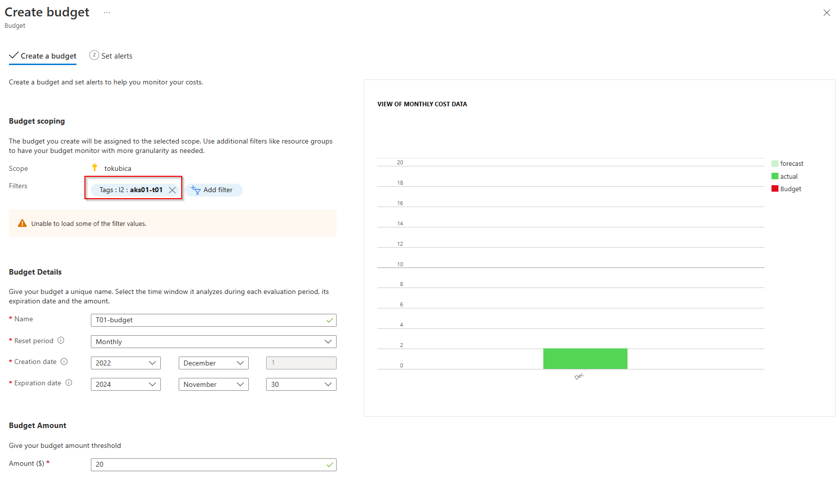This screenshot has width=840, height=504.
Task: Click Expiration date info icon
Action: [x=69, y=383]
